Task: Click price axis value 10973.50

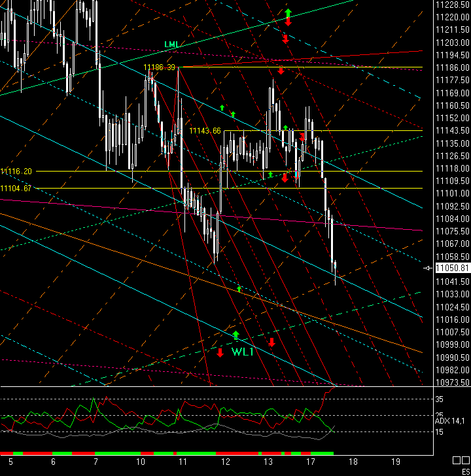Action: point(452,382)
